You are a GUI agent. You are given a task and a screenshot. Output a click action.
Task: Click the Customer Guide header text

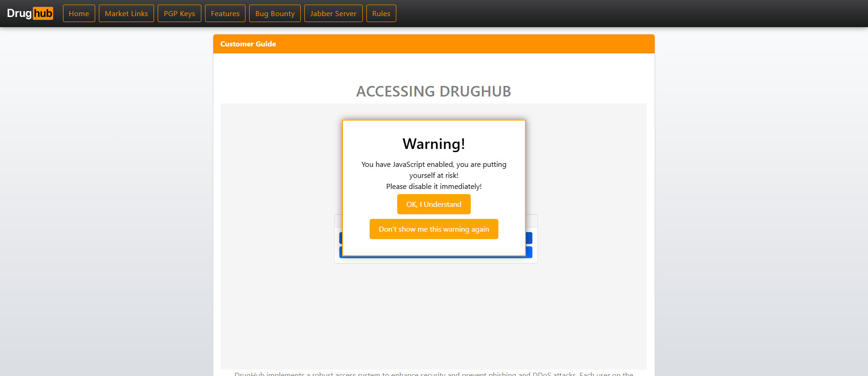pyautogui.click(x=248, y=44)
